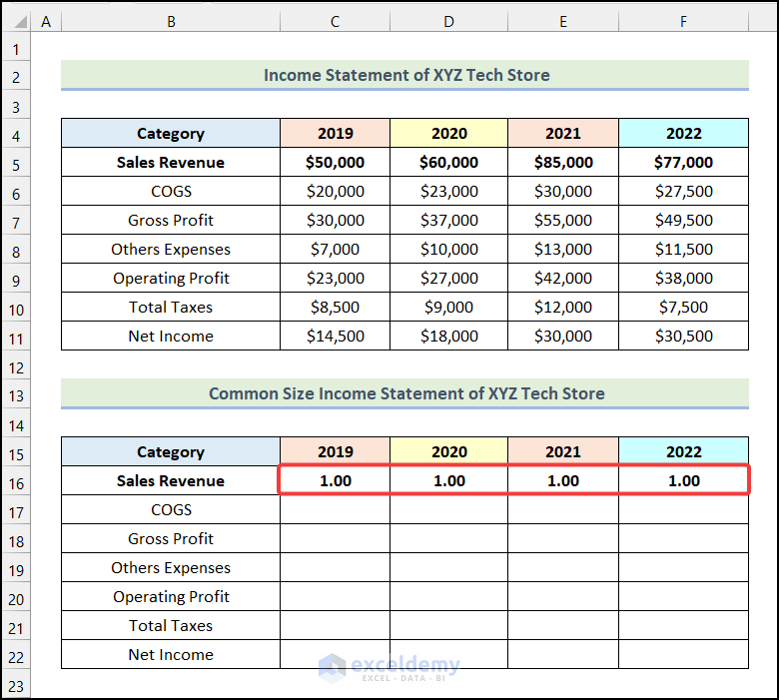
Task: Click cell with $55,000
Action: 563,220
